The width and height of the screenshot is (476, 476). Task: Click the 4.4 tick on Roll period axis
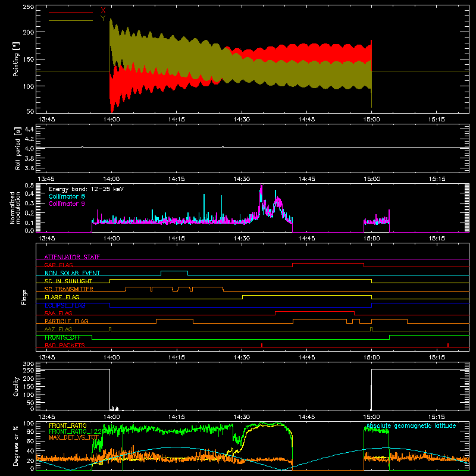coord(29,129)
